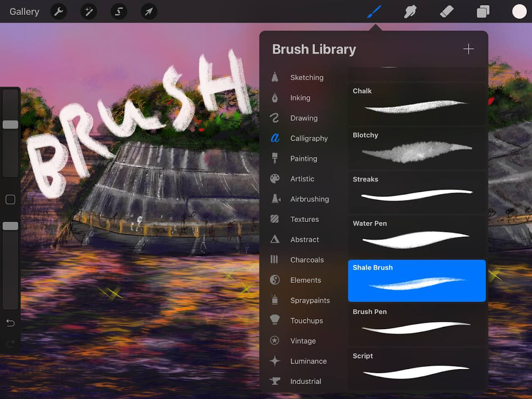This screenshot has width=532, height=399.
Task: Select the Chalk brush
Action: (417, 104)
